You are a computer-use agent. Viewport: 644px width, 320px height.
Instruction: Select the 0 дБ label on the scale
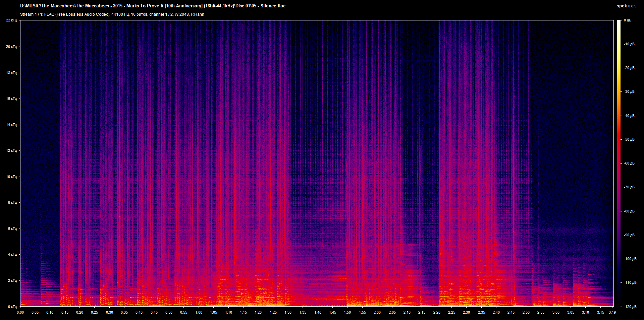coord(627,20)
